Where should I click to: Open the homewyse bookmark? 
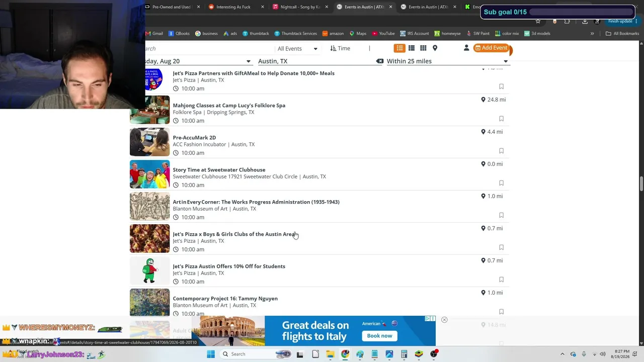click(447, 34)
